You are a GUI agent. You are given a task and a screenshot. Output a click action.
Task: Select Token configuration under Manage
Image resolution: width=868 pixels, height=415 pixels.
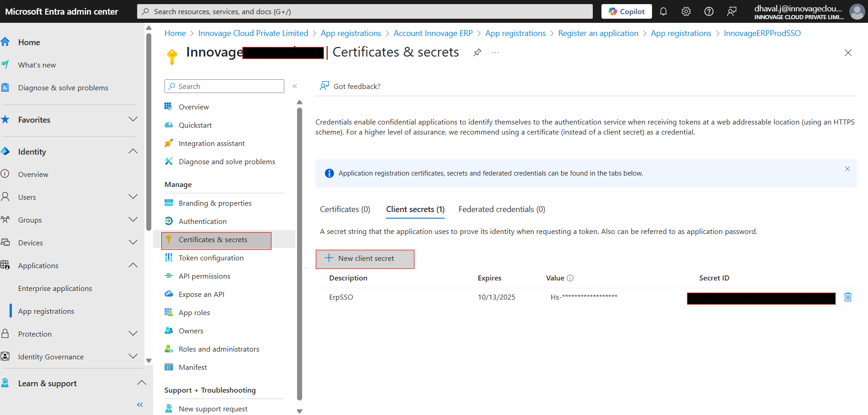pyautogui.click(x=211, y=258)
